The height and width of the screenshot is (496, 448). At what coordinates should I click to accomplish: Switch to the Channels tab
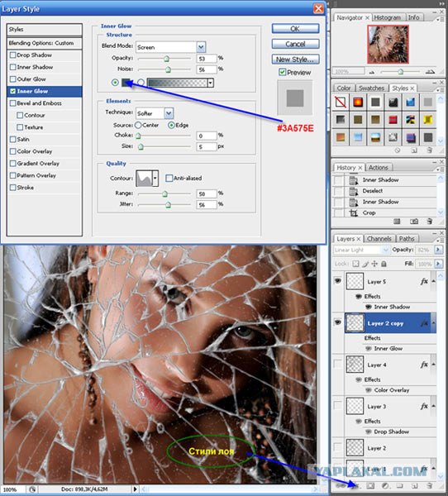(x=379, y=239)
